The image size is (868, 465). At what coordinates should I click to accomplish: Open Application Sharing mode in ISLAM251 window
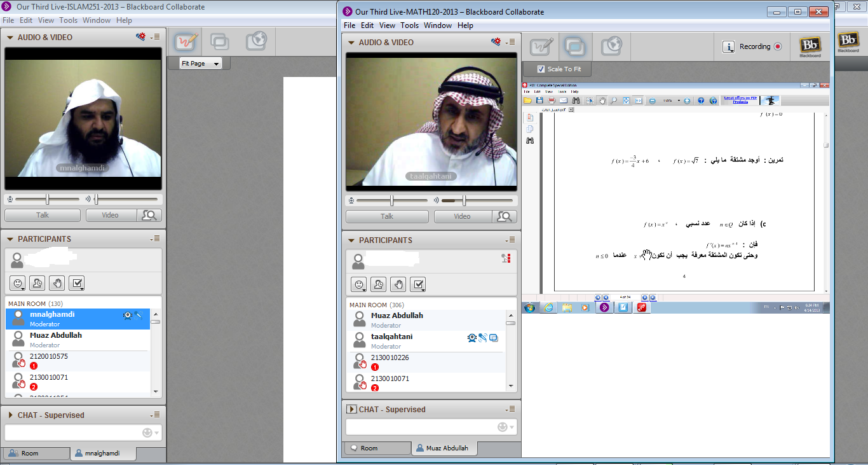[220, 42]
